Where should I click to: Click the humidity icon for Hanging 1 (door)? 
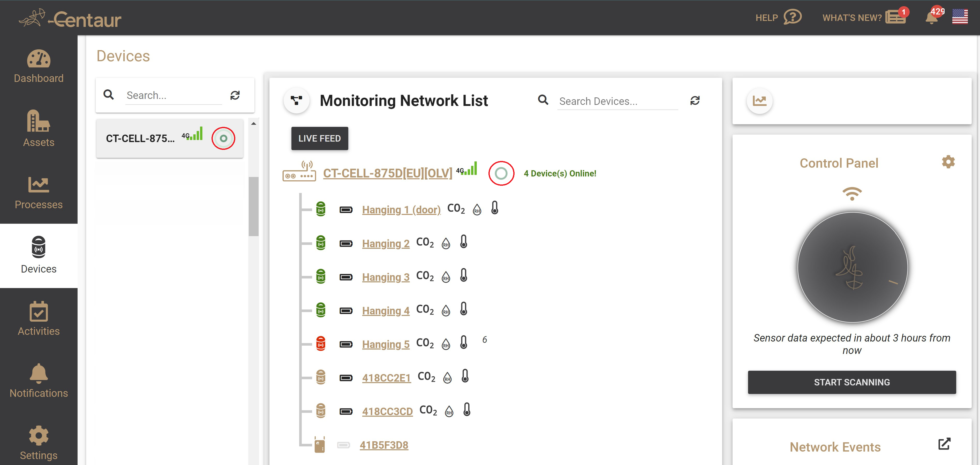pyautogui.click(x=477, y=210)
